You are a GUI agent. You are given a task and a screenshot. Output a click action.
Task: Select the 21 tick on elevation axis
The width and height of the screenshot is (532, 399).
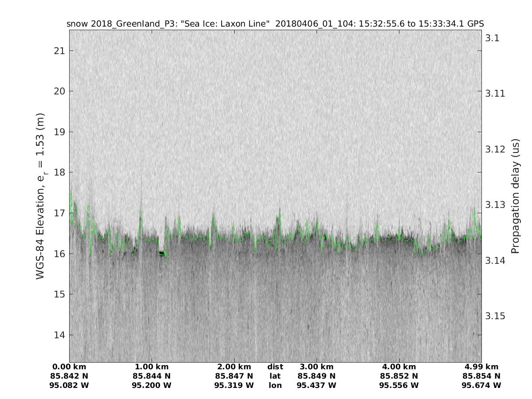click(x=59, y=51)
